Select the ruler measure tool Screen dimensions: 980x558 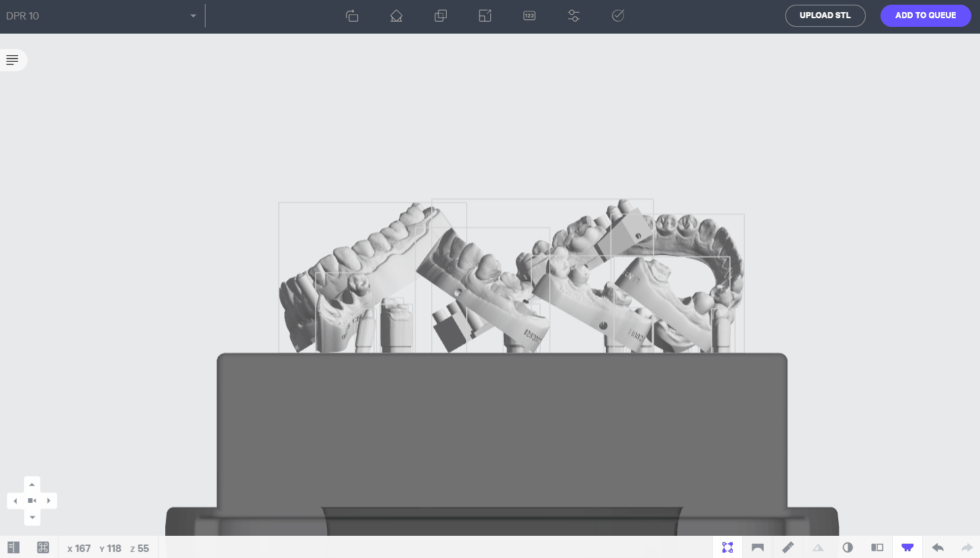pyautogui.click(x=788, y=547)
